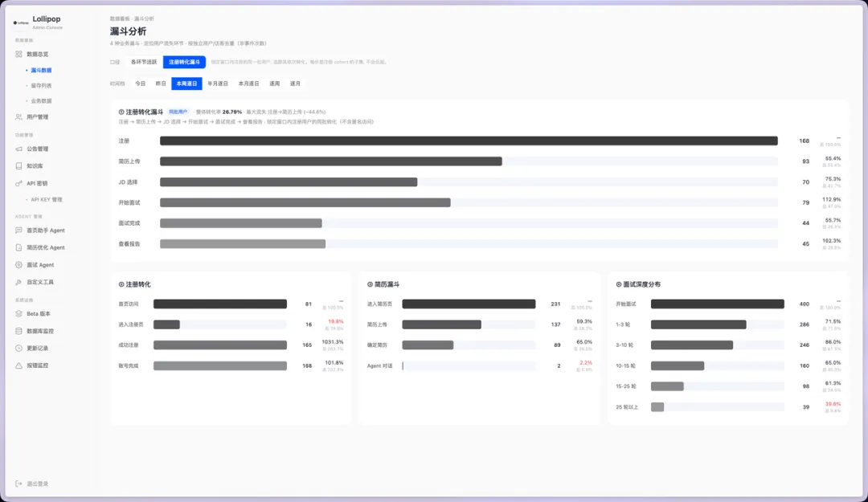Click the Agent 对话 row label
The image size is (868, 502).
pyautogui.click(x=379, y=365)
